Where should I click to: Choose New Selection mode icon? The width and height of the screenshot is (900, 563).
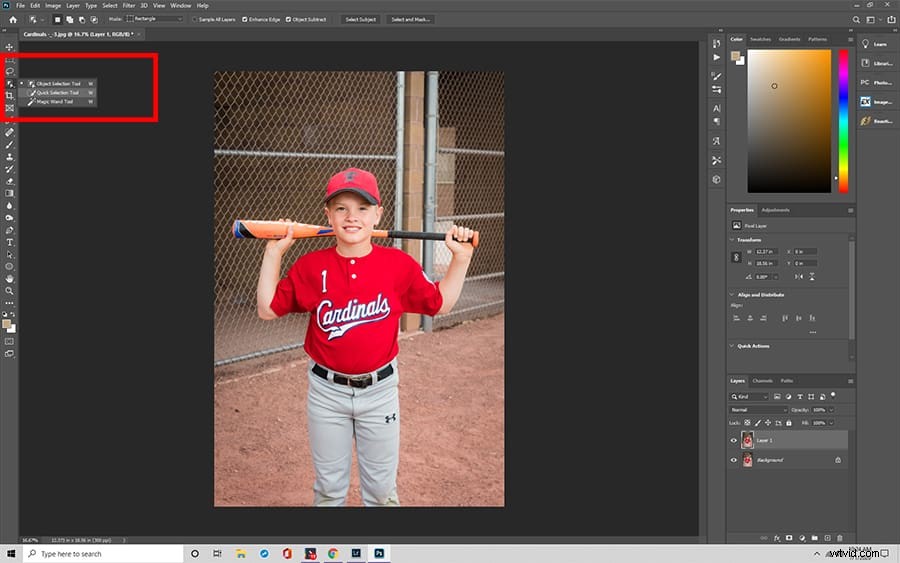point(57,20)
